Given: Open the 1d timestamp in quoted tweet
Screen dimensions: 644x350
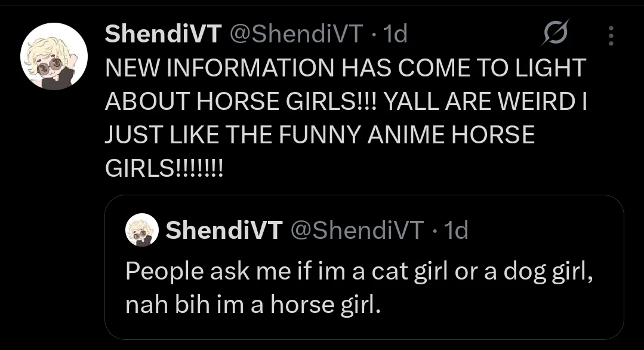Looking at the screenshot, I should 456,230.
